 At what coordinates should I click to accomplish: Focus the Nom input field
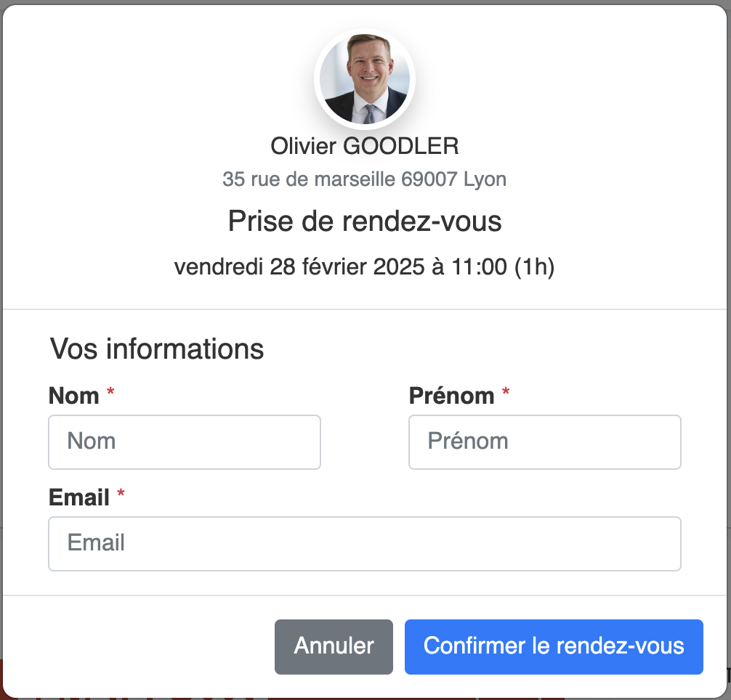point(185,442)
